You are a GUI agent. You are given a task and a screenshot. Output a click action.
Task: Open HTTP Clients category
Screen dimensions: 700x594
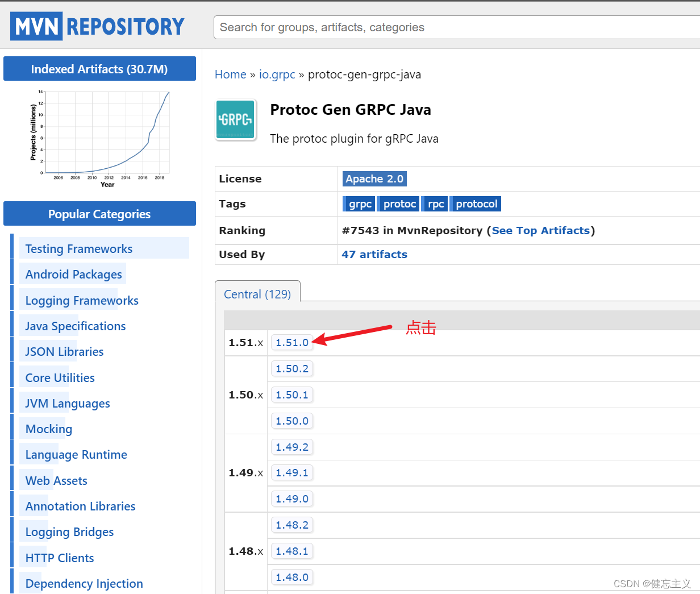(60, 558)
